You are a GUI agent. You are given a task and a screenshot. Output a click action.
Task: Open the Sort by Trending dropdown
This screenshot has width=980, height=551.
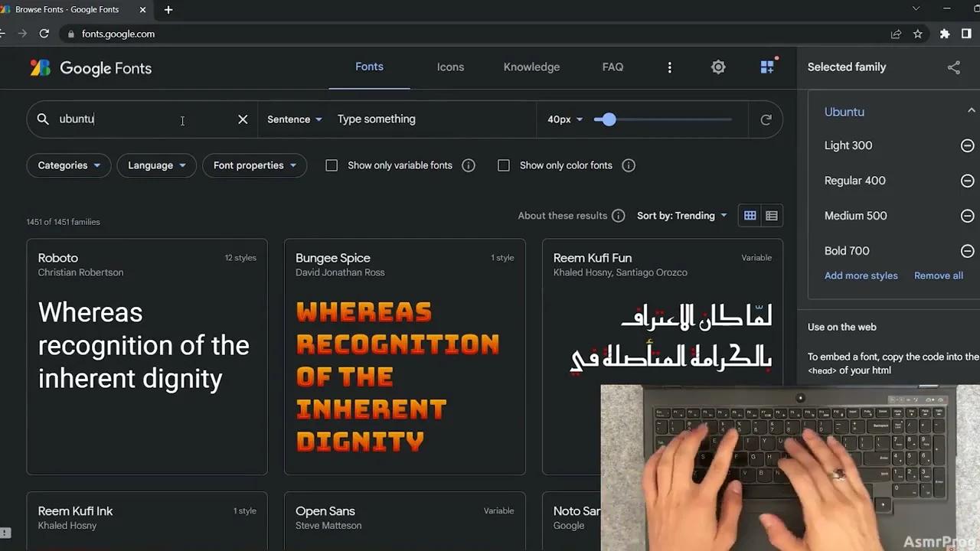pyautogui.click(x=681, y=216)
